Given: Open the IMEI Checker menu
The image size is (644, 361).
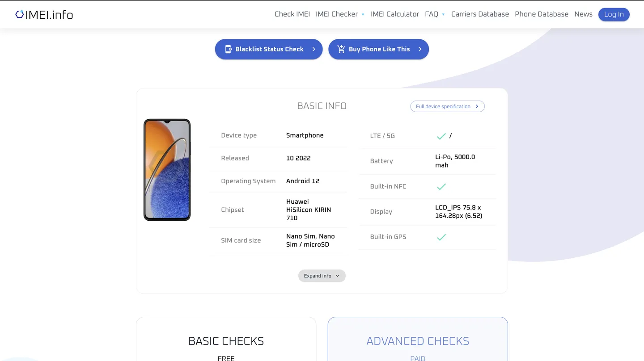Looking at the screenshot, I should pyautogui.click(x=337, y=14).
